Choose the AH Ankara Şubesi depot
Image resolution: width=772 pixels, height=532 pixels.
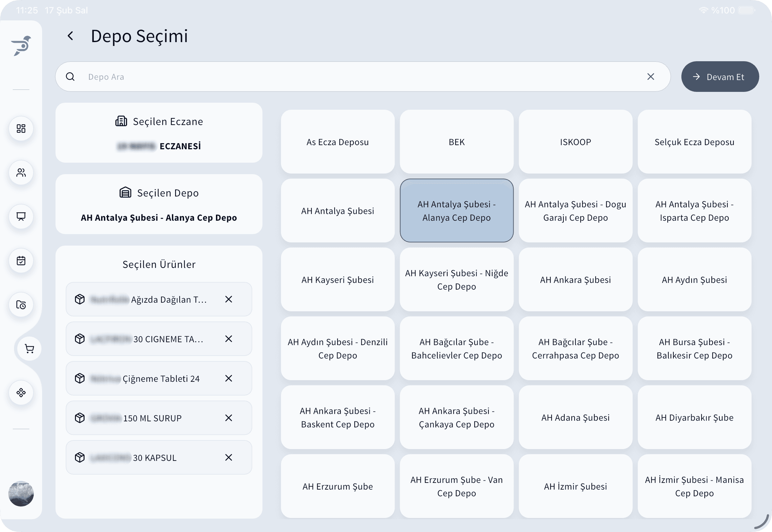(x=575, y=280)
